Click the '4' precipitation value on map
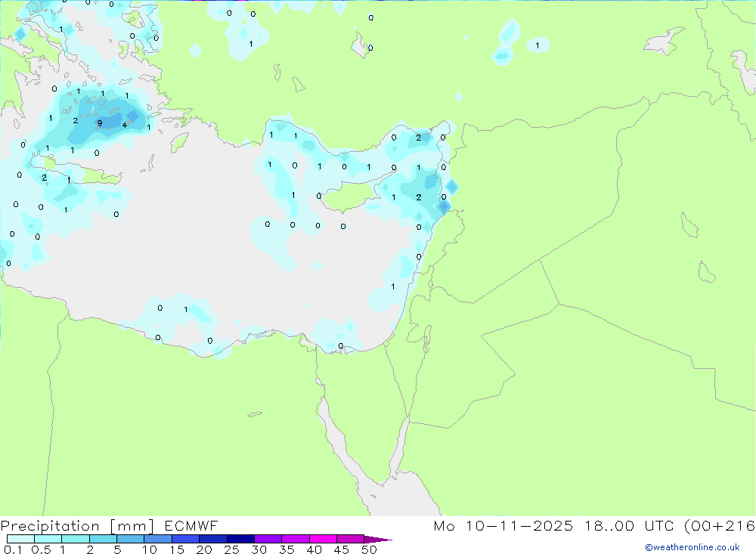Viewport: 756px width, 554px height. tap(125, 125)
